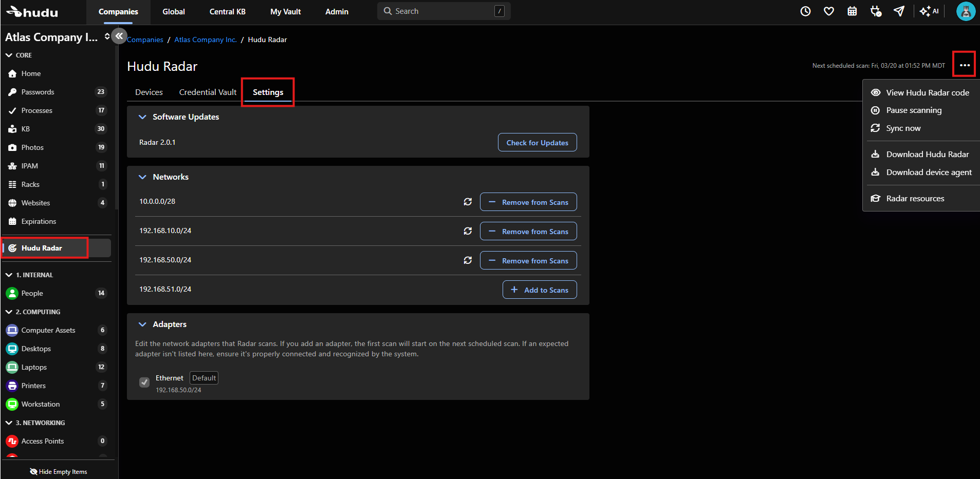Image resolution: width=980 pixels, height=479 pixels.
Task: Open the AI assistant sparkle icon
Action: [x=929, y=11]
